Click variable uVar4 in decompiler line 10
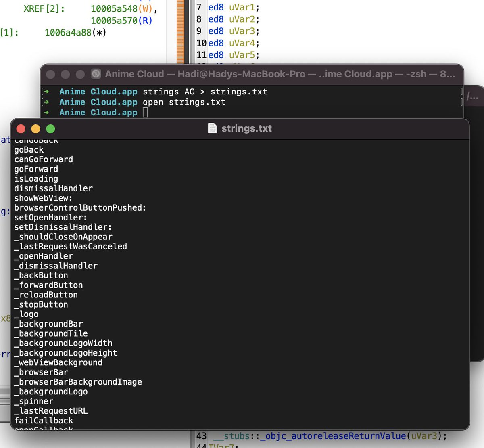Image resolution: width=484 pixels, height=448 pixels. pos(242,43)
